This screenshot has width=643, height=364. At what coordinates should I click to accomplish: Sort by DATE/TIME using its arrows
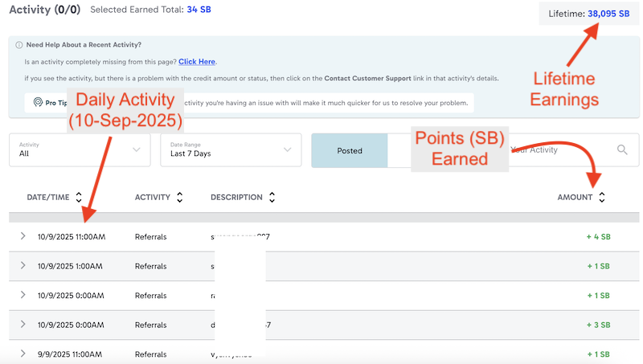(x=79, y=197)
